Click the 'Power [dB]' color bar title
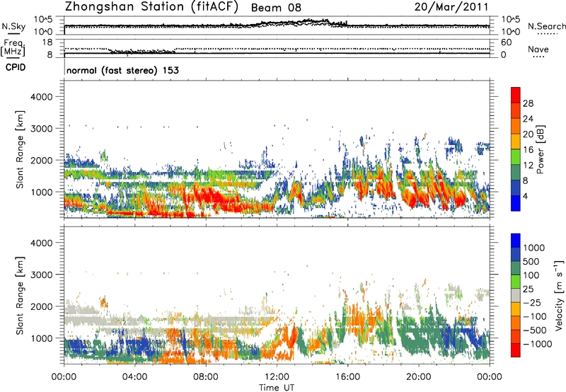The image size is (566, 392). pos(540,149)
